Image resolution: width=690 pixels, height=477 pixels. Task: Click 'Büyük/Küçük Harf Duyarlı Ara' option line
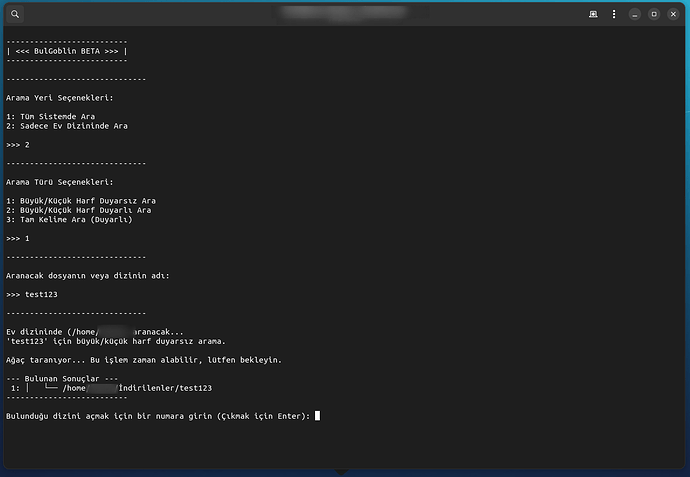click(79, 210)
